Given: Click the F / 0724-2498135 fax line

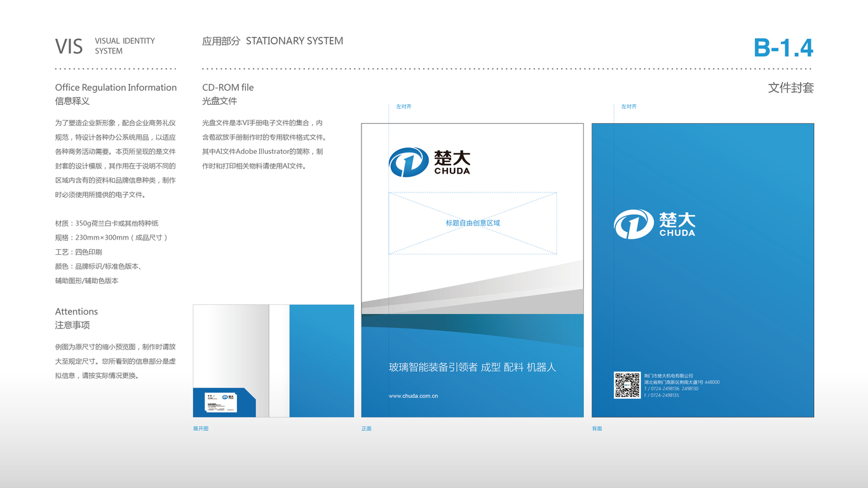Looking at the screenshot, I should [661, 395].
